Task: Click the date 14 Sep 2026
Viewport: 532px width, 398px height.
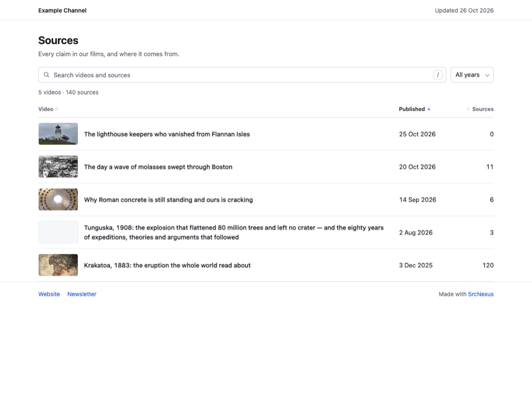Action: coord(418,200)
